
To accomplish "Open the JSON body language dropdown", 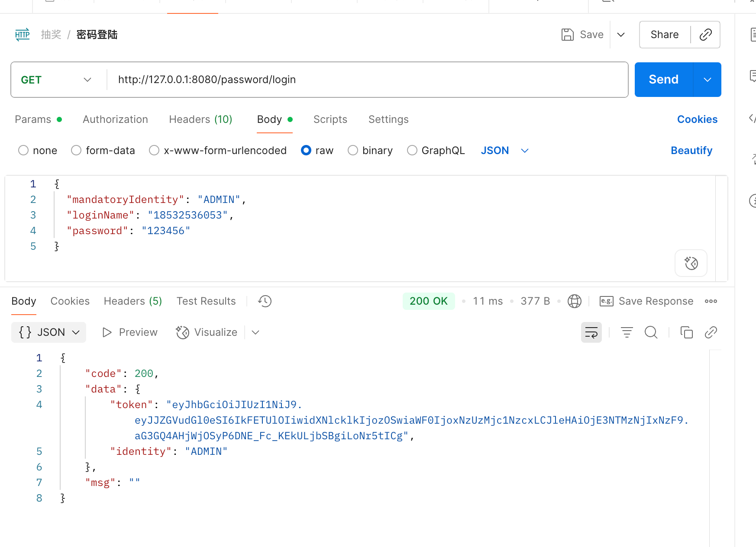I will [505, 151].
